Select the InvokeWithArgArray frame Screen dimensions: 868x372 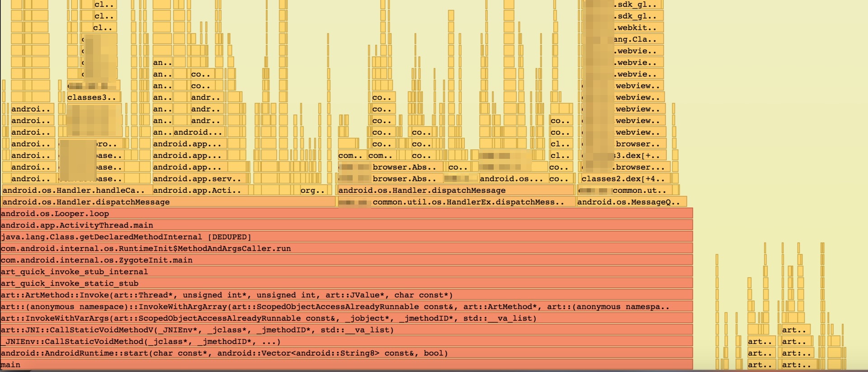(x=346, y=307)
